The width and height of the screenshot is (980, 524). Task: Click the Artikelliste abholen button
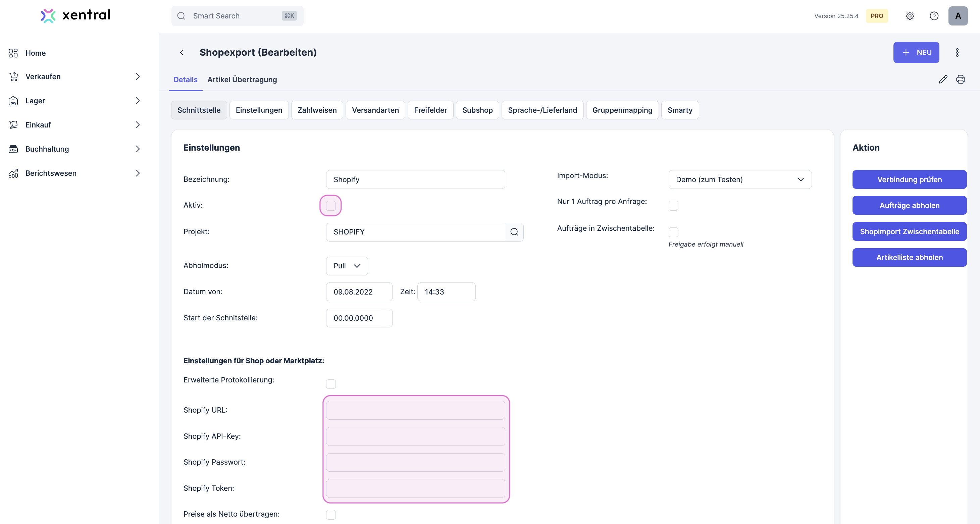[909, 257]
